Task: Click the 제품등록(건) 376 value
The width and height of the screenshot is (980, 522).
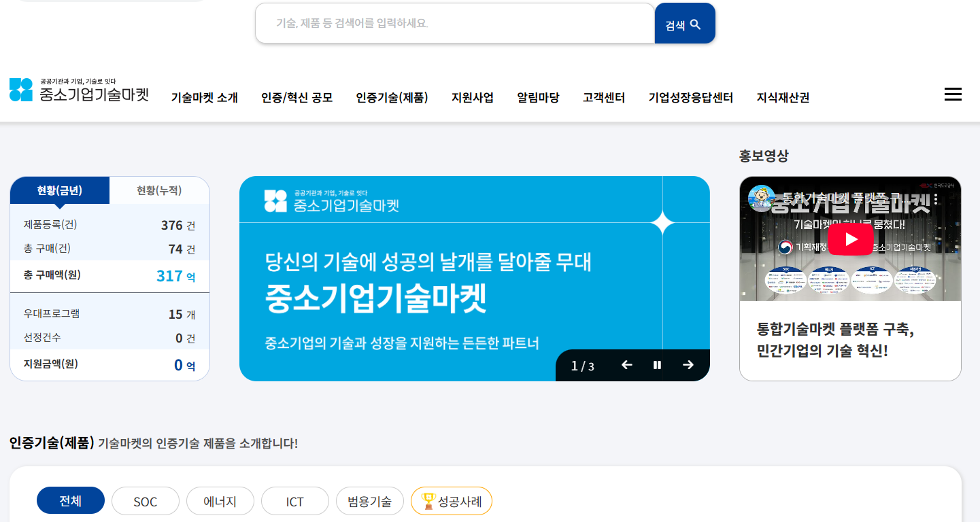Action: (x=172, y=225)
